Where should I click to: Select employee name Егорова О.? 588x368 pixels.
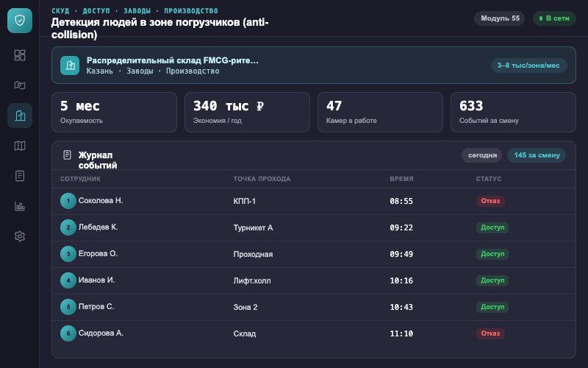98,253
